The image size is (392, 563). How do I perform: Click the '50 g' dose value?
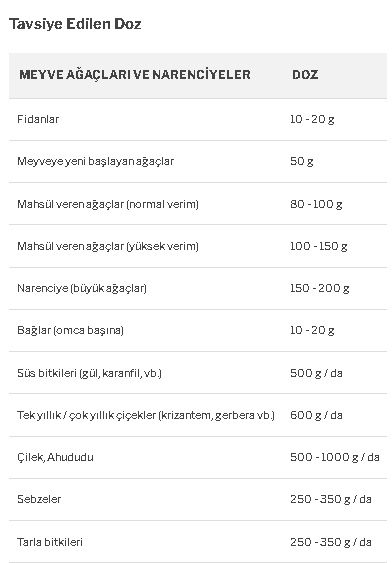click(302, 161)
